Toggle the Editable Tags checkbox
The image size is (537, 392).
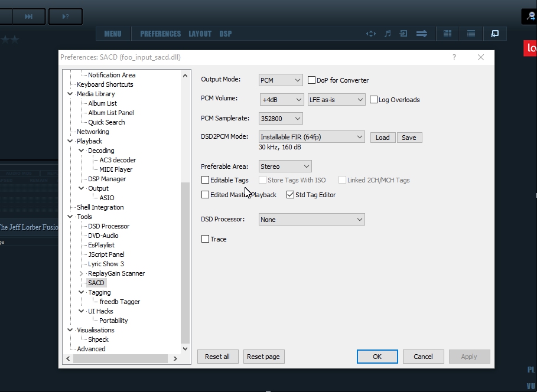click(x=206, y=180)
